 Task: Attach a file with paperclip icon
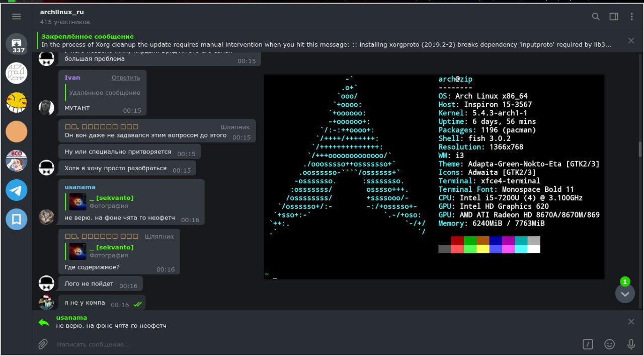click(x=43, y=344)
